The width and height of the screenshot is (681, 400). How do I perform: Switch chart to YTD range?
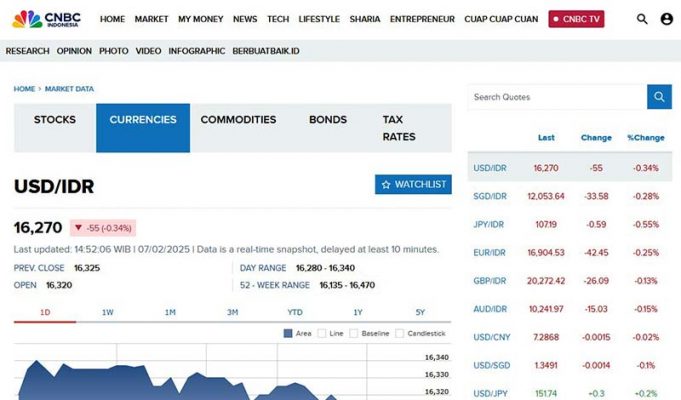point(295,313)
